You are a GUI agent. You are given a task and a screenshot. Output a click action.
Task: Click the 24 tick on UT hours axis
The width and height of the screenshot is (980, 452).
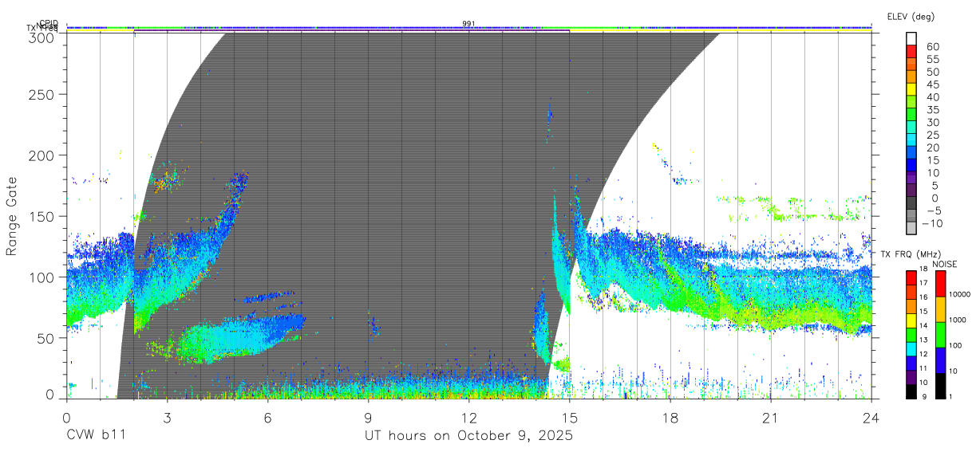point(871,417)
